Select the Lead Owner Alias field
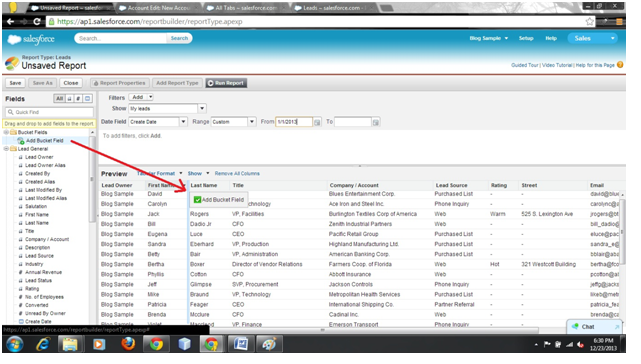Screen dimensions: 641x364 coord(45,166)
